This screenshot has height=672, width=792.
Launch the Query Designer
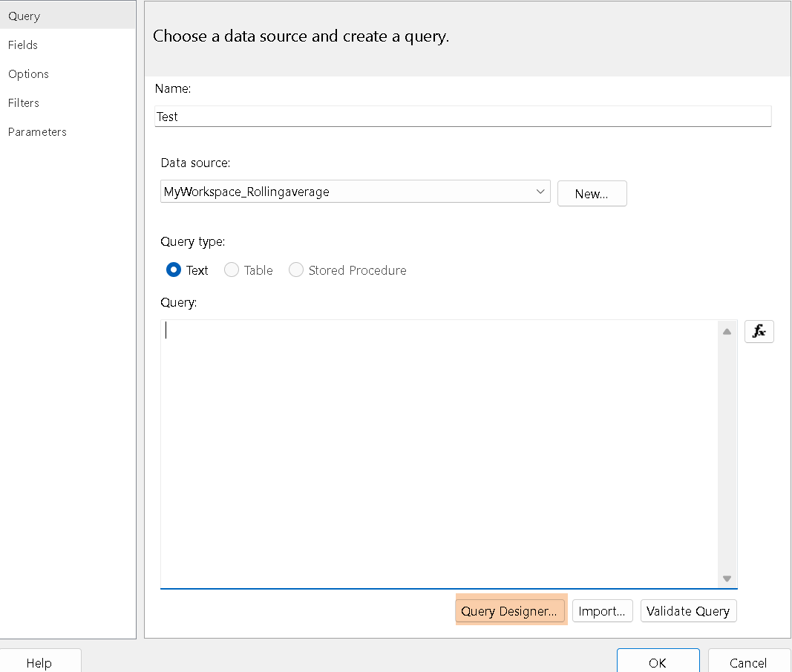(509, 611)
